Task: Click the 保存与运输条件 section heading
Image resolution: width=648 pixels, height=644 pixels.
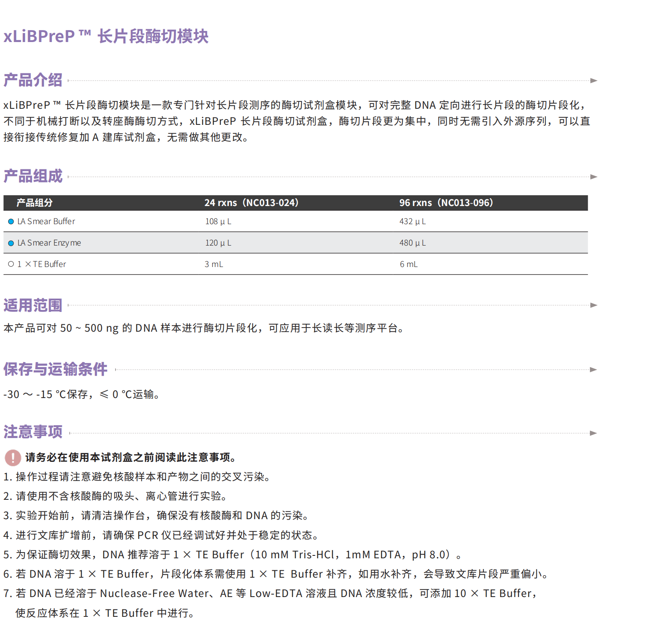Action: 55,369
